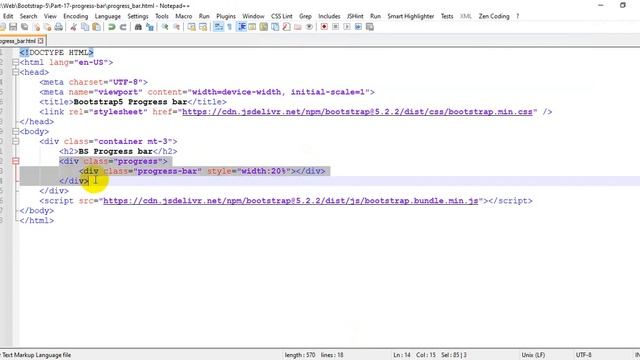Click the Cut scissors icon
Screen dimensions: 640x360
[x=73, y=27]
